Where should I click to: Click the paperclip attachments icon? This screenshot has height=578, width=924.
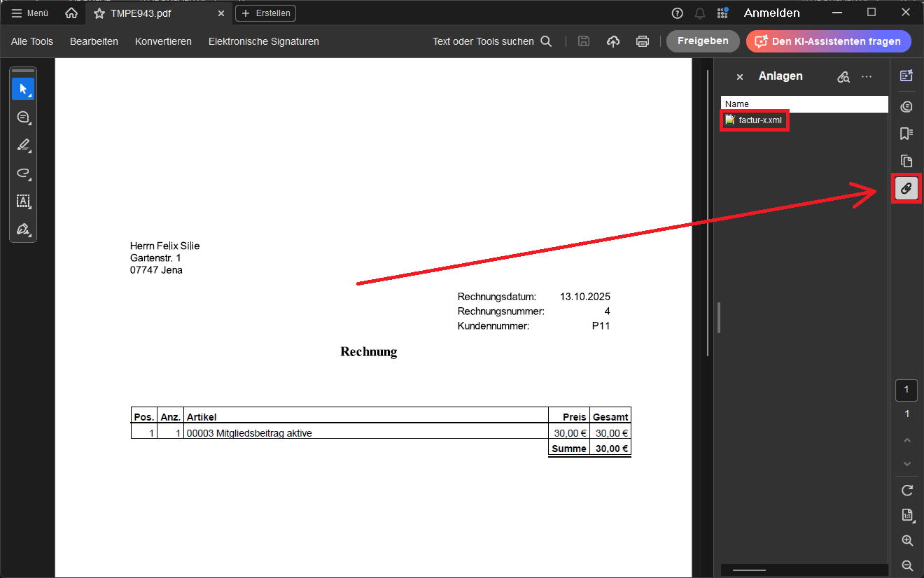pos(906,189)
